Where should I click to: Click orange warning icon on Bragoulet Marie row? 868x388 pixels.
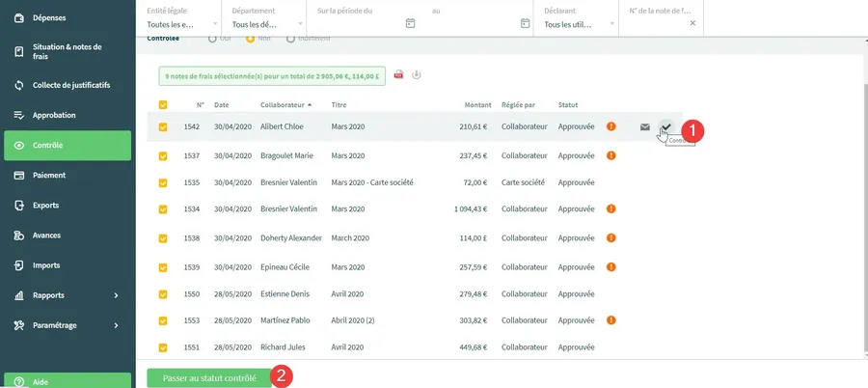tap(610, 155)
